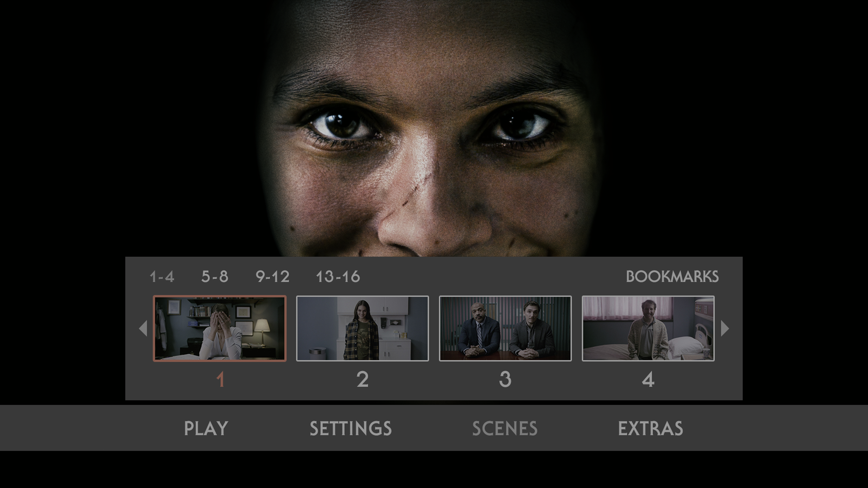Click the number 4 scene label
The width and height of the screenshot is (868, 488).
click(648, 380)
